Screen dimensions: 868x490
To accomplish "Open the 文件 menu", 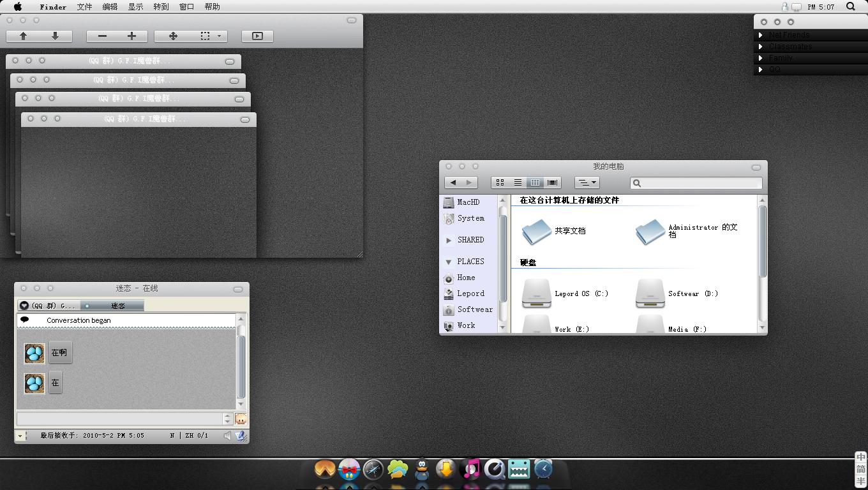I will [84, 7].
